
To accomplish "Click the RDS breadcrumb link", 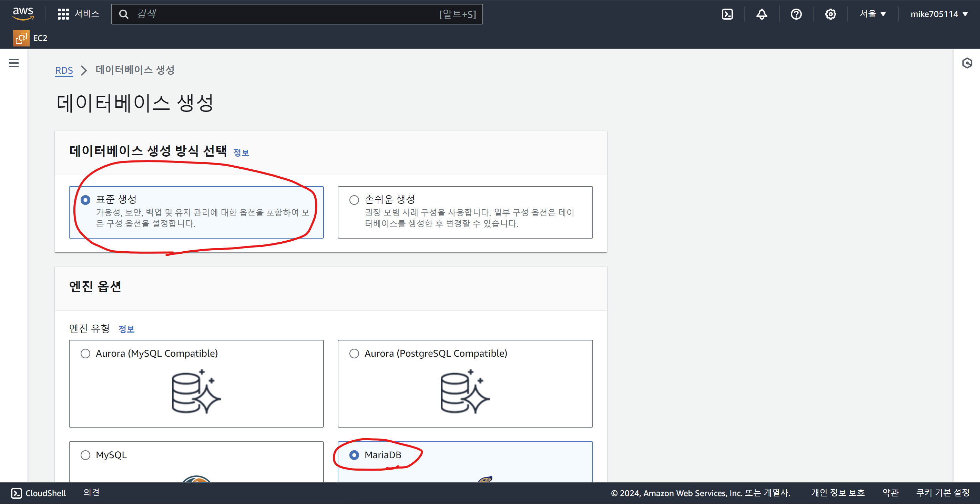I will tap(64, 70).
